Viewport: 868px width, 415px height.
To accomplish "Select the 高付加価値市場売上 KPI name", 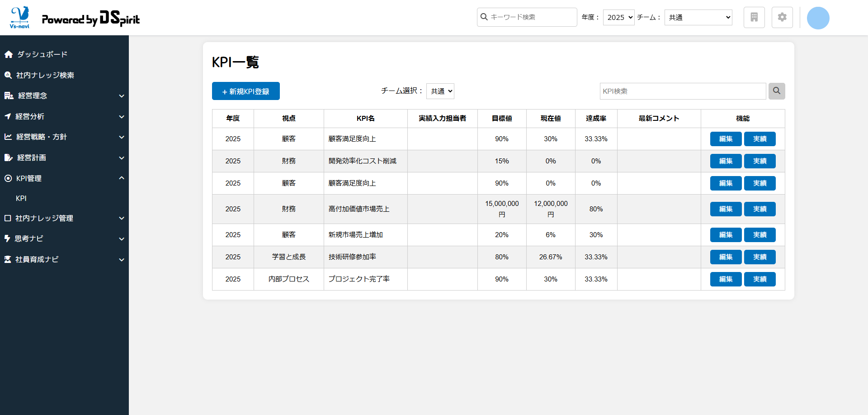I will pyautogui.click(x=359, y=209).
